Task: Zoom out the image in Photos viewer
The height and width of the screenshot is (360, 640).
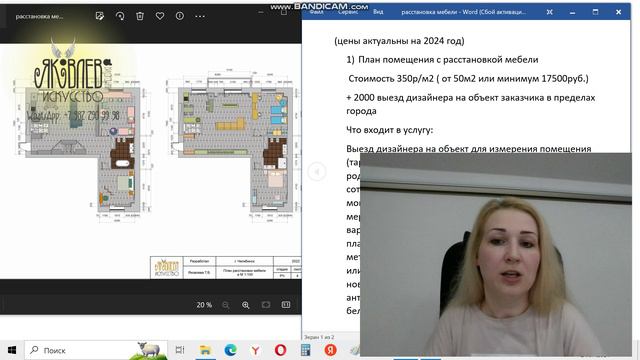Action: click(x=225, y=305)
